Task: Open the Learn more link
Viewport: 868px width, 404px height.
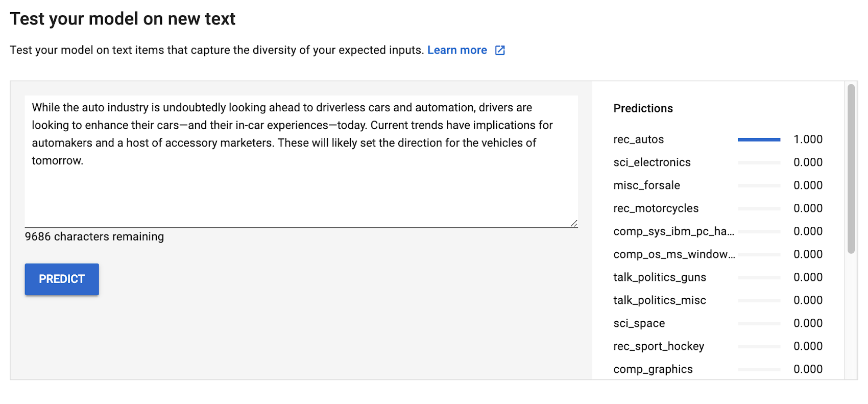Action: click(457, 50)
